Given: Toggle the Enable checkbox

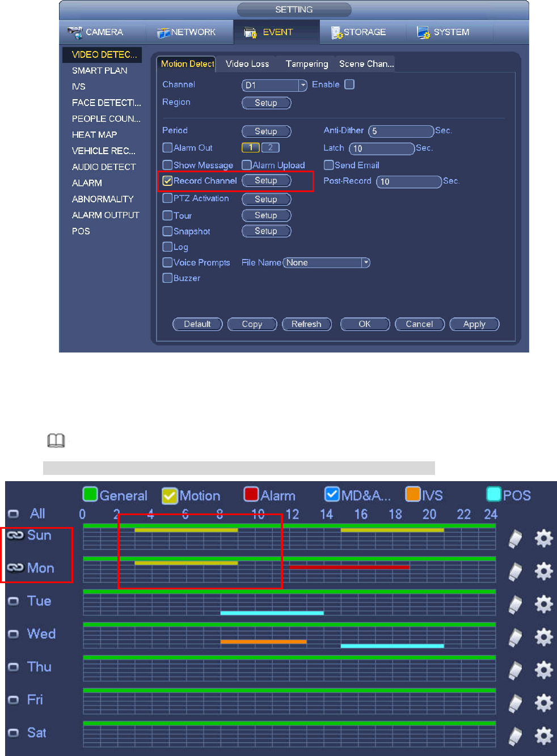Looking at the screenshot, I should pyautogui.click(x=349, y=84).
